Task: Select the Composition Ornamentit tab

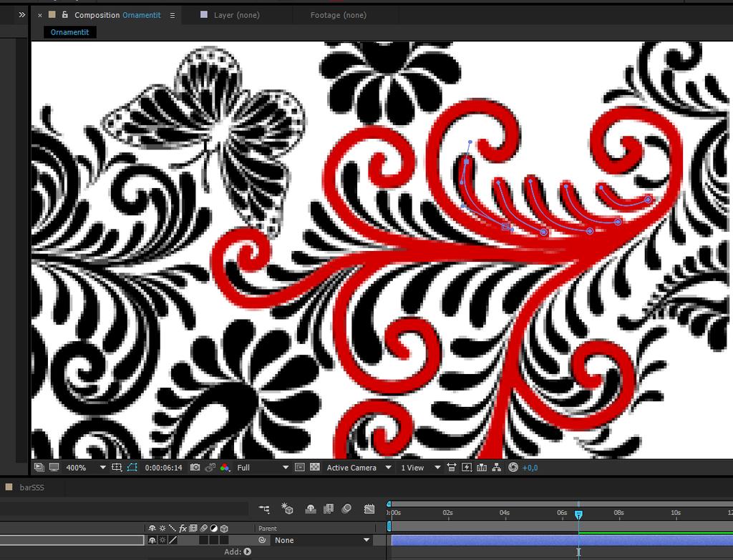Action: coord(117,15)
